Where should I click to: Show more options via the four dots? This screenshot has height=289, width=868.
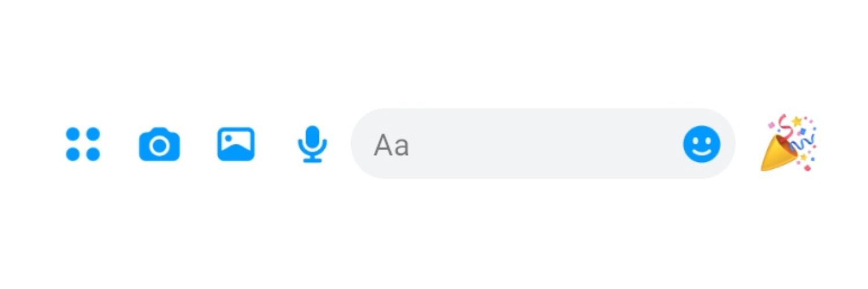(x=83, y=144)
